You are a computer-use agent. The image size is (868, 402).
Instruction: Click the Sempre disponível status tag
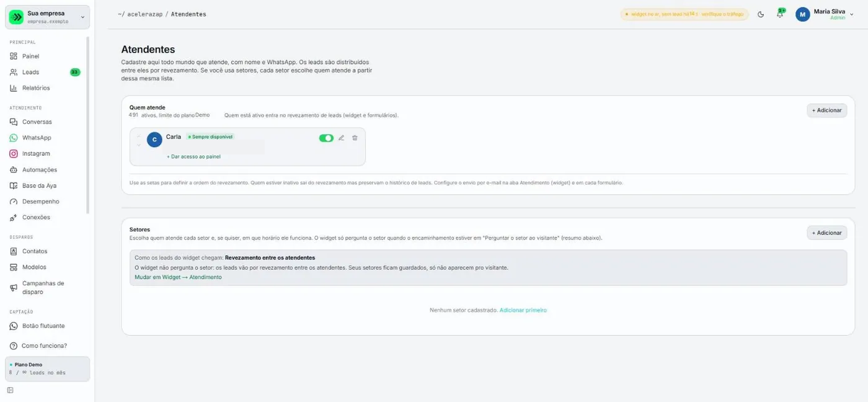[x=210, y=136]
